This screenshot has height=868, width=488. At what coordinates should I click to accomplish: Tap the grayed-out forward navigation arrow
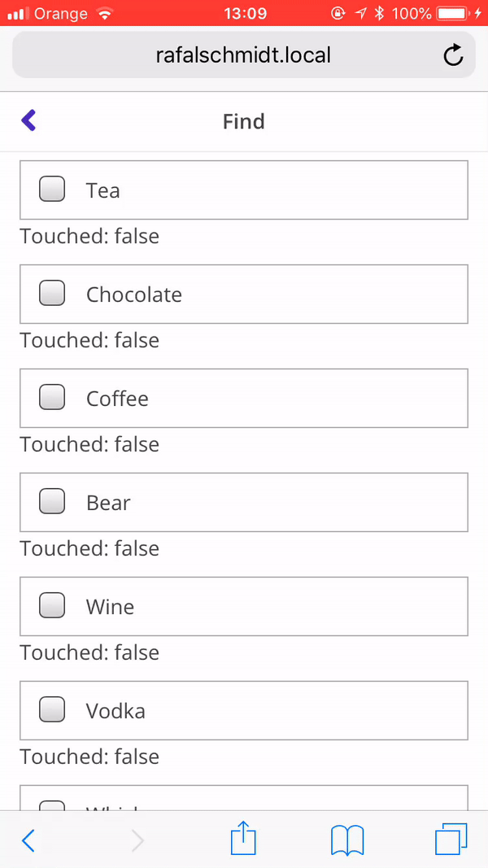click(137, 839)
